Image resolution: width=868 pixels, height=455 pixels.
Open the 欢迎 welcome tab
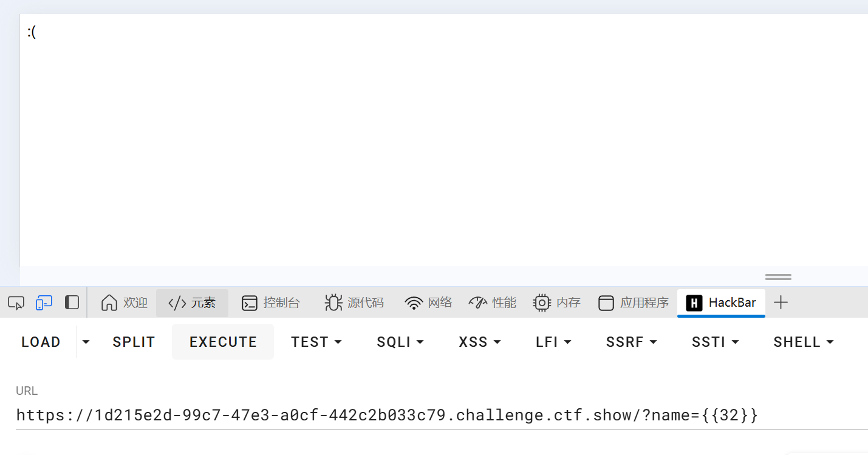(x=125, y=303)
